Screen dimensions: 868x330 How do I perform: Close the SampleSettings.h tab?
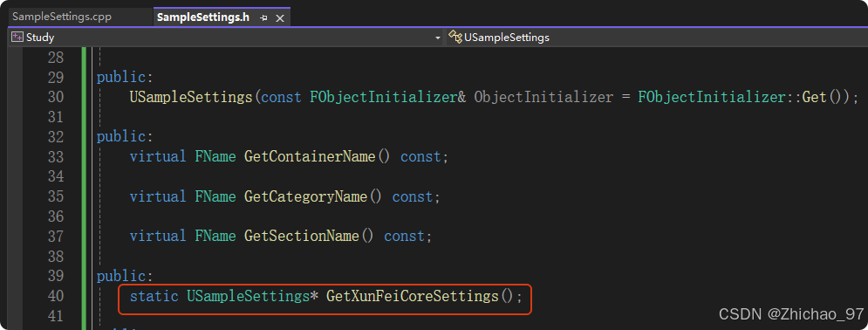280,18
